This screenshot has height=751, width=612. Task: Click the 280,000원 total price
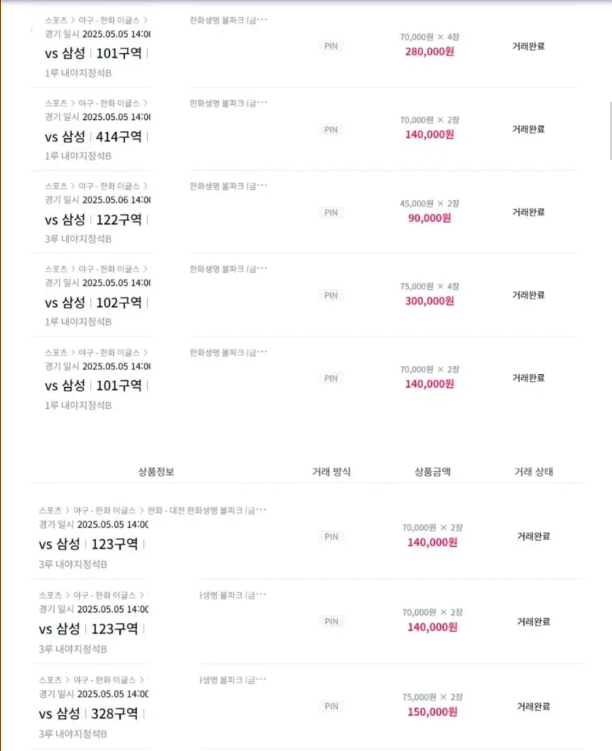(x=430, y=51)
